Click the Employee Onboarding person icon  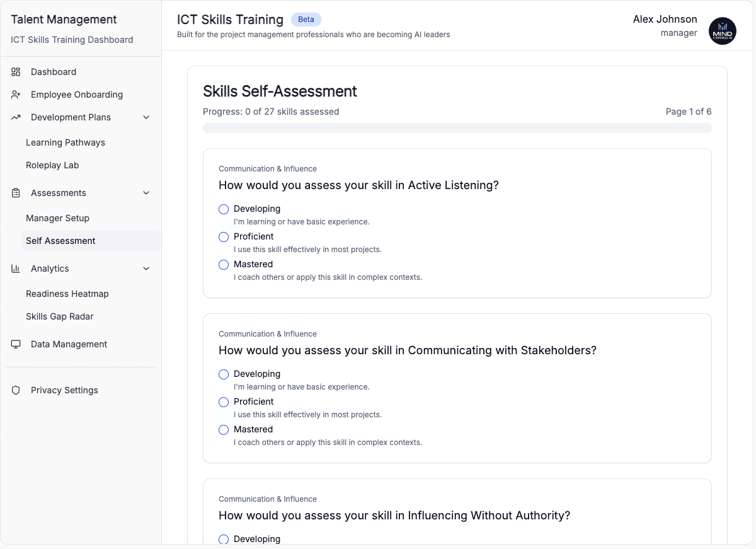(x=16, y=95)
